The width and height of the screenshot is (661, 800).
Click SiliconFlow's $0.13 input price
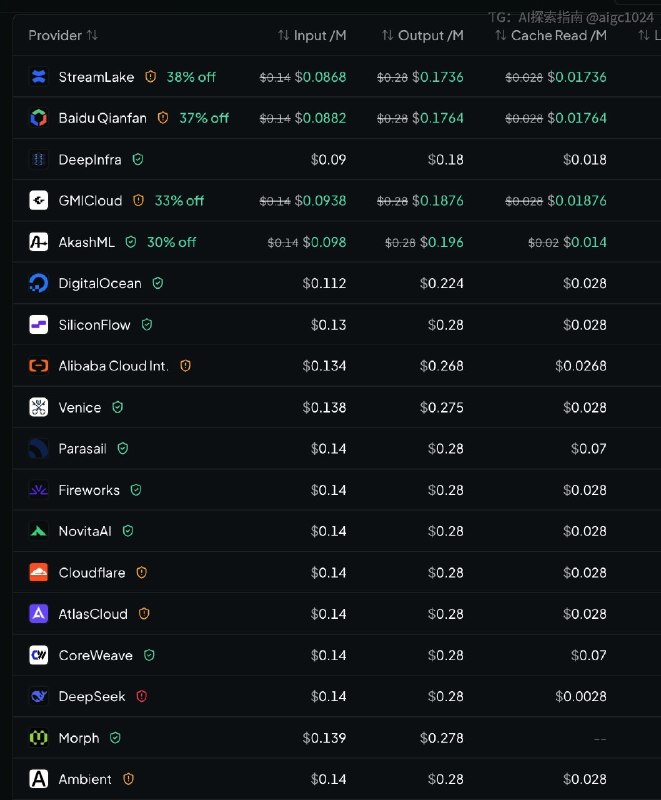328,324
